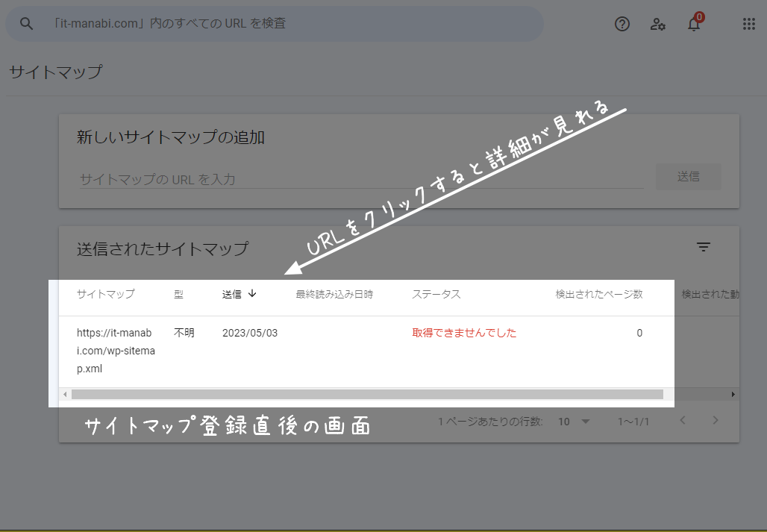The height and width of the screenshot is (532, 767).
Task: Click the previous page arrow in pagination
Action: click(682, 421)
